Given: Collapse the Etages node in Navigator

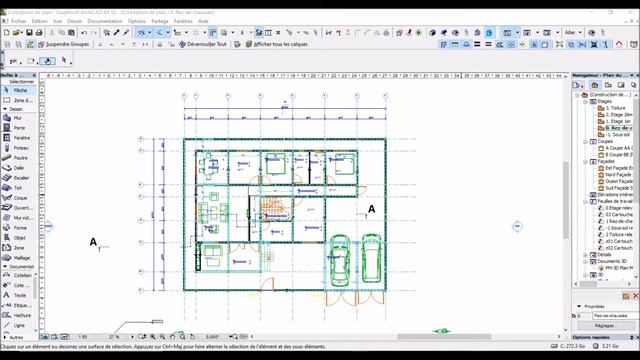Looking at the screenshot, I should pyautogui.click(x=585, y=101).
